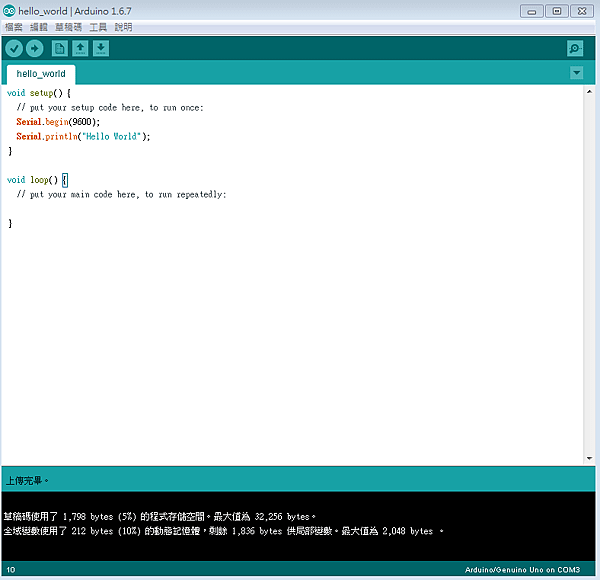Click the console line showing 212 bytes
Image resolution: width=600 pixels, height=580 pixels.
pyautogui.click(x=223, y=531)
